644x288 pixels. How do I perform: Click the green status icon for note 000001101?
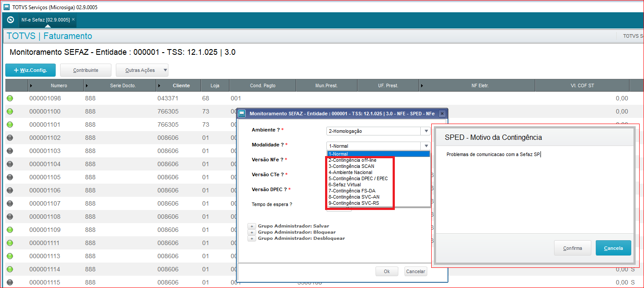(10, 124)
